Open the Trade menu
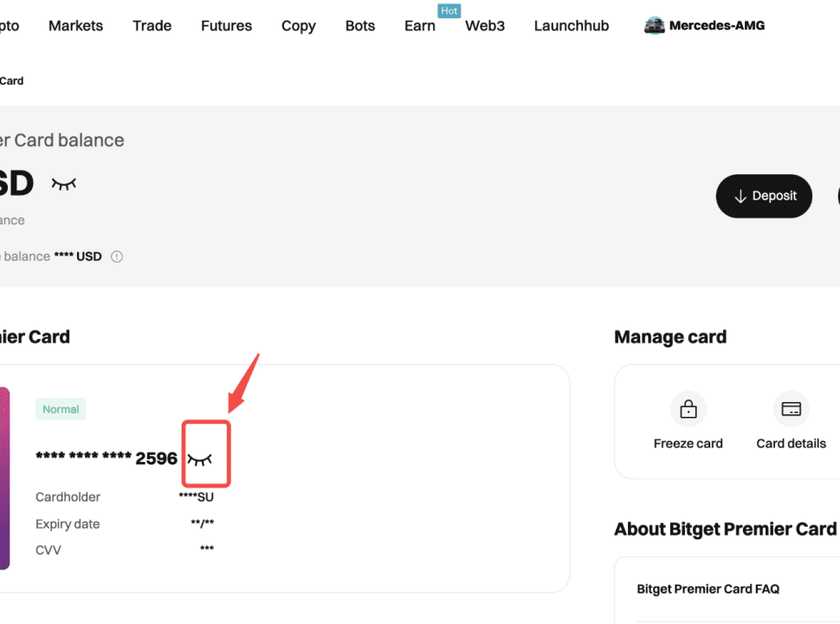This screenshot has width=840, height=624. click(152, 26)
